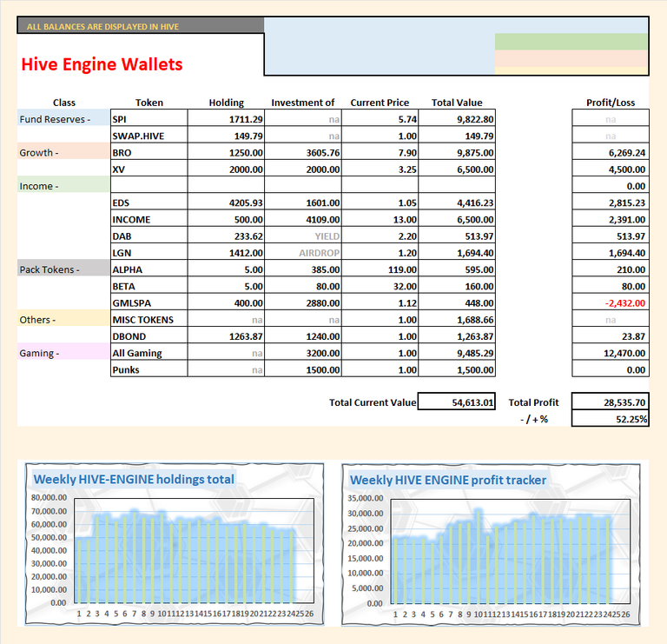Click the EDS holding value 4205.93
The height and width of the screenshot is (644, 667).
pos(226,202)
